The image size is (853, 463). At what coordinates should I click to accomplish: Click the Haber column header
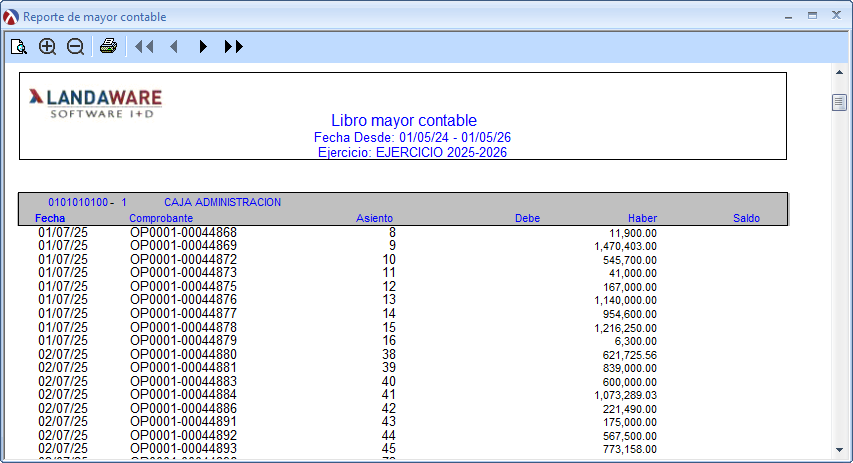coord(642,218)
